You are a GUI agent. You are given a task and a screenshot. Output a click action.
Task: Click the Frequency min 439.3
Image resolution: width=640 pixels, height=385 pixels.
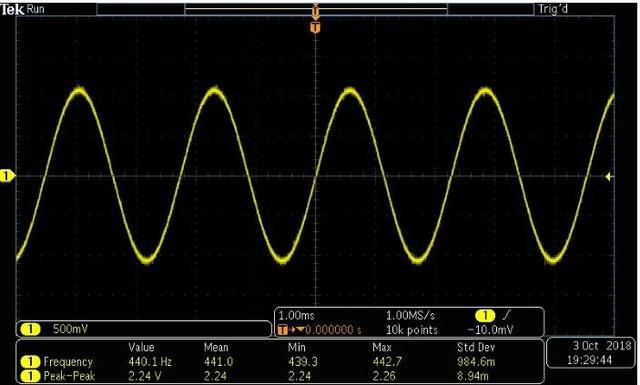pyautogui.click(x=302, y=362)
